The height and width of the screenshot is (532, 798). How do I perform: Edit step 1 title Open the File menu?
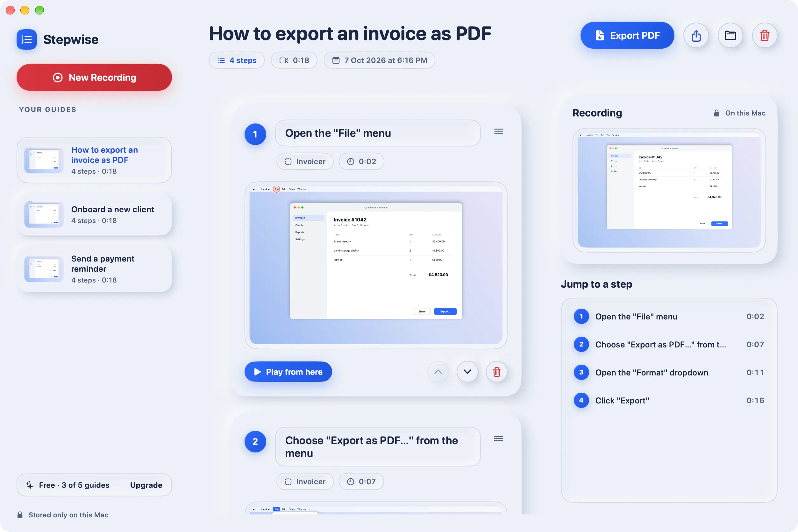tap(378, 133)
